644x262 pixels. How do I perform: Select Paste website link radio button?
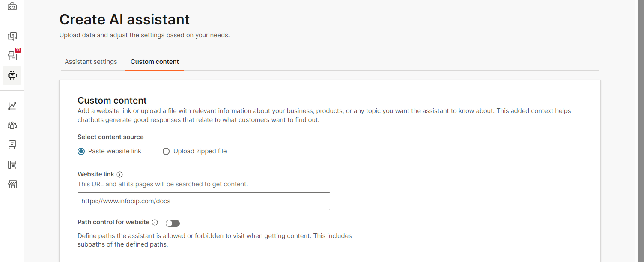[x=81, y=151]
